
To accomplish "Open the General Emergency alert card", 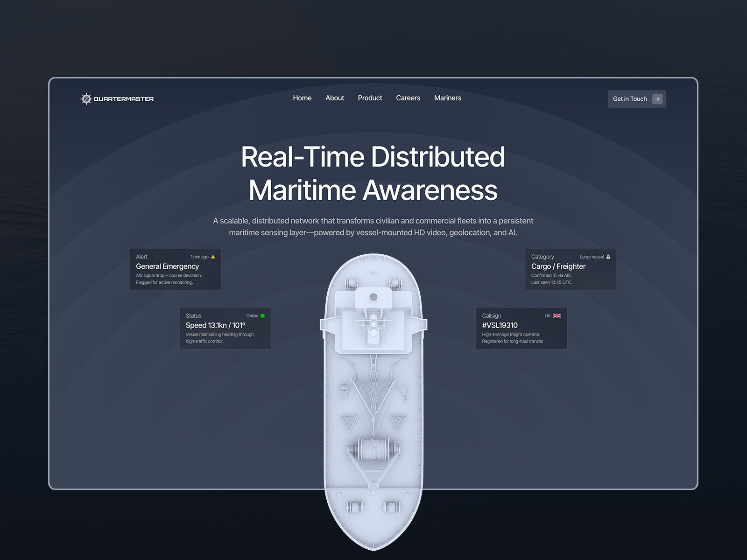I will pos(175,269).
